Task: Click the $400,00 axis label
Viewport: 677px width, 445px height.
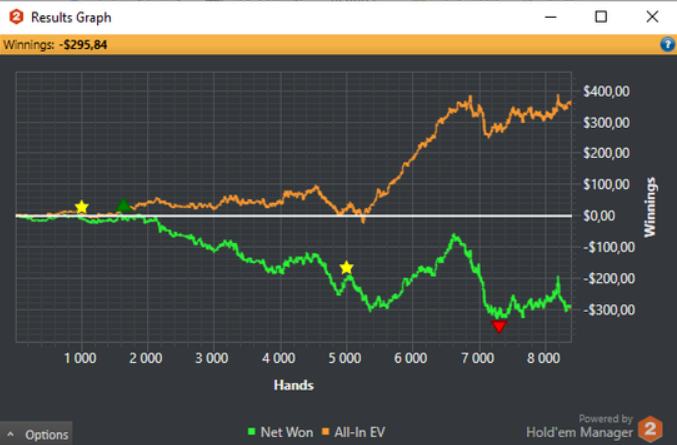Action: (x=606, y=91)
